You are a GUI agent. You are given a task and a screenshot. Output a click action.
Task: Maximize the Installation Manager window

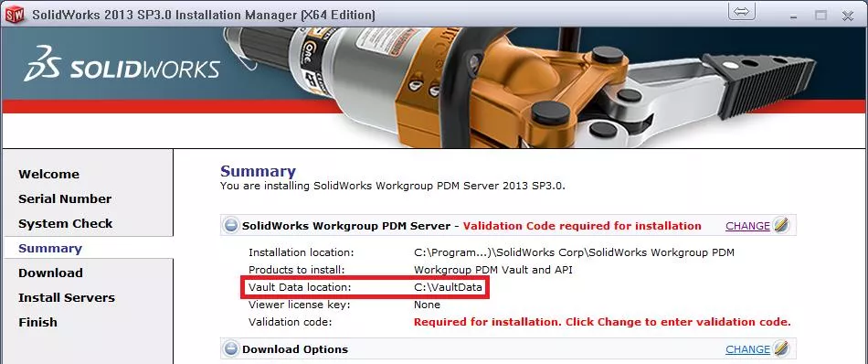point(821,15)
